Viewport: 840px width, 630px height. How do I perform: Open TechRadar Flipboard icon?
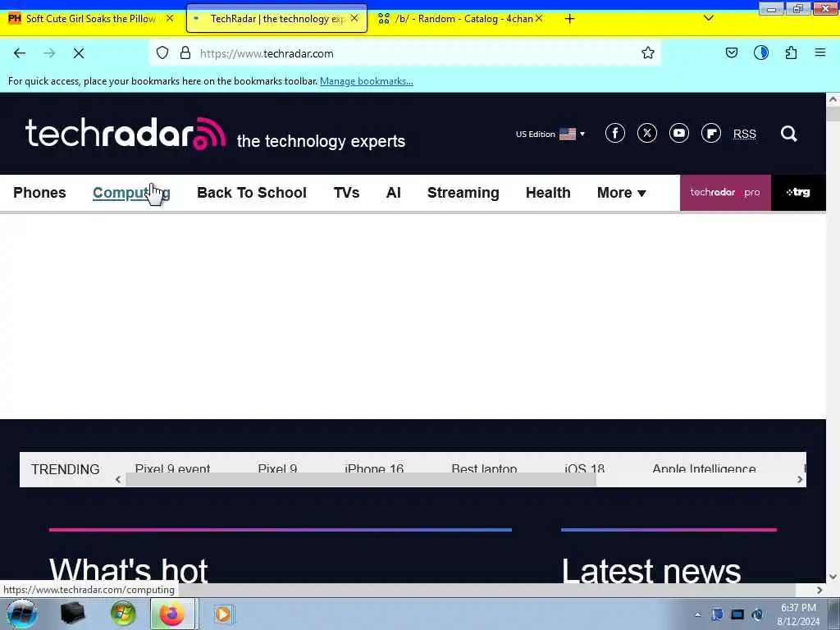pyautogui.click(x=711, y=134)
